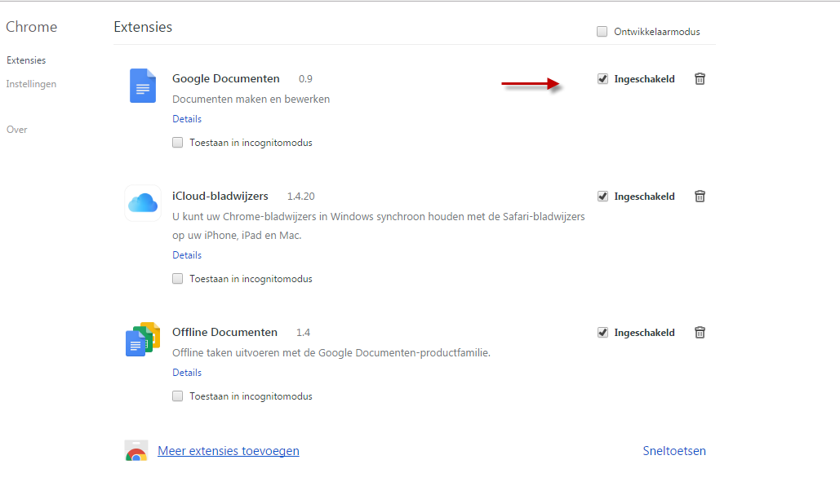
Task: Click the 'U kunt uw Chrome-bladwijzers' description
Action: click(x=378, y=226)
